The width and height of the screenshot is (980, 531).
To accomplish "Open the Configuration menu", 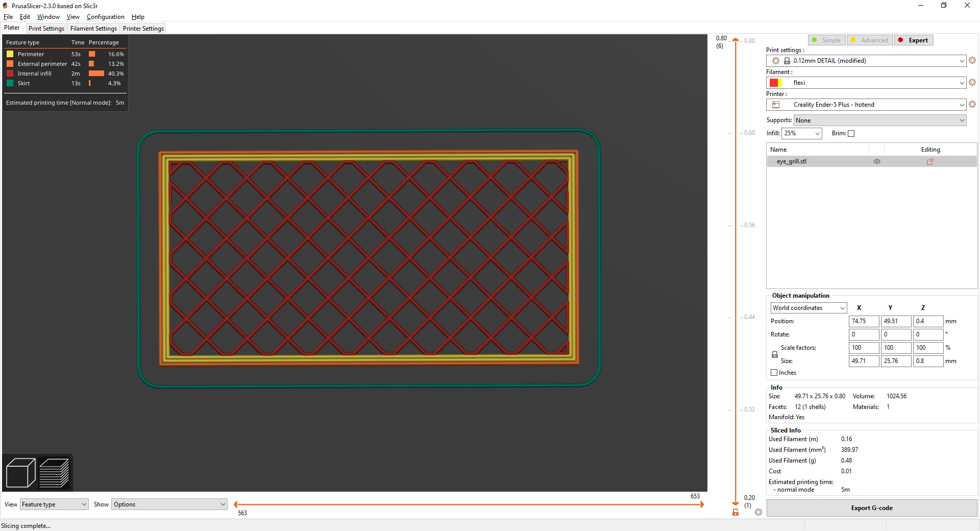I will click(x=106, y=17).
